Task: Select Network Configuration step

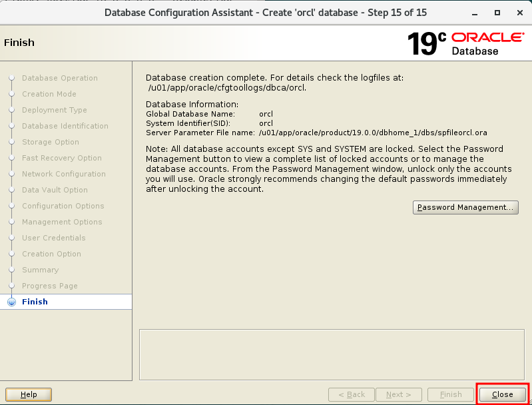Action: pyautogui.click(x=63, y=174)
